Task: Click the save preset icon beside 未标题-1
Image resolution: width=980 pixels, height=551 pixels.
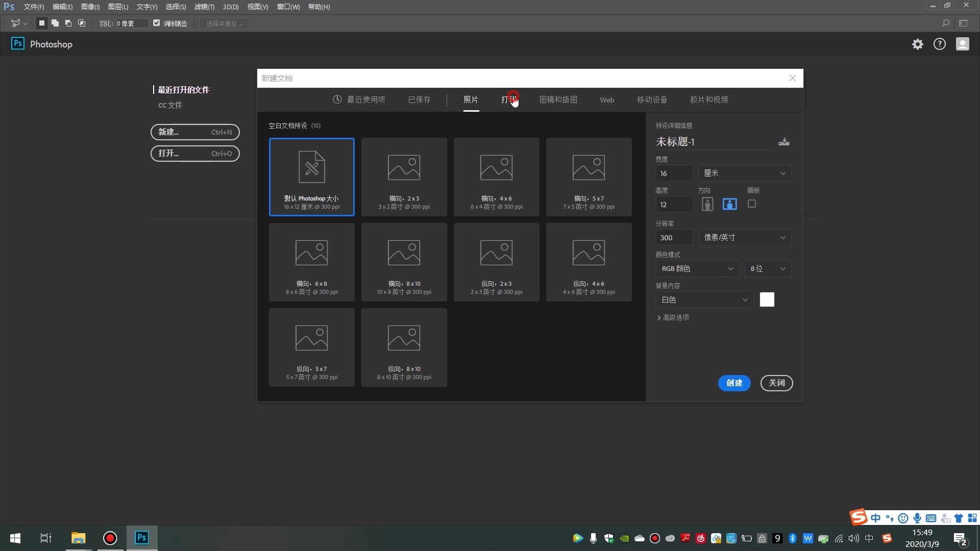Action: (x=783, y=142)
